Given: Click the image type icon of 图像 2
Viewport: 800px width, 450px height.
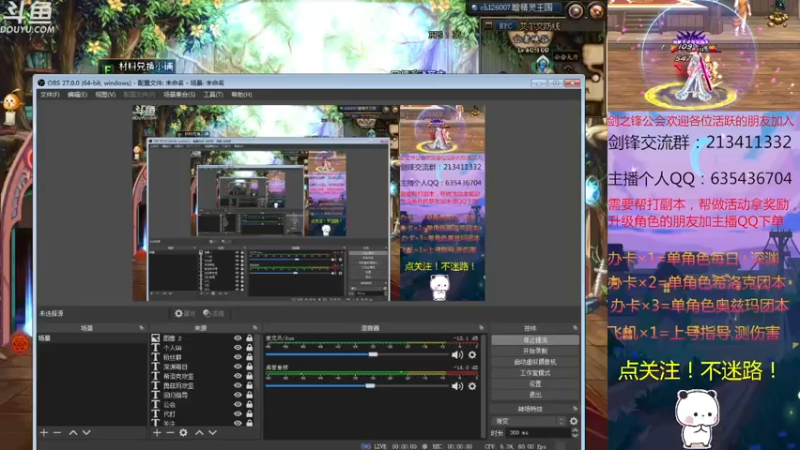Looking at the screenshot, I should click(x=156, y=338).
